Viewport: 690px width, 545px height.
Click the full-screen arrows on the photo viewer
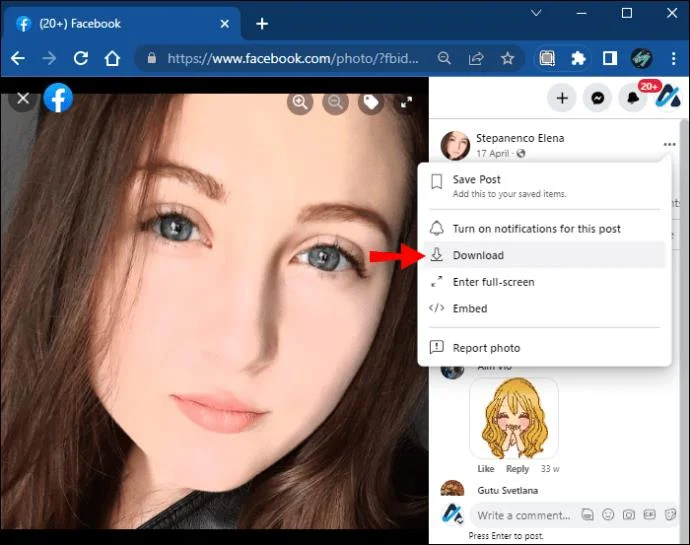tap(406, 103)
